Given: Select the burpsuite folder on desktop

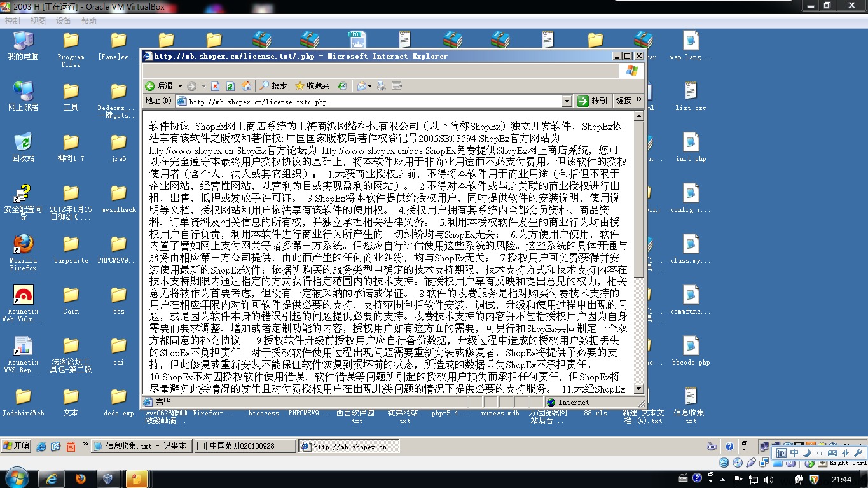Looking at the screenshot, I should (x=71, y=249).
